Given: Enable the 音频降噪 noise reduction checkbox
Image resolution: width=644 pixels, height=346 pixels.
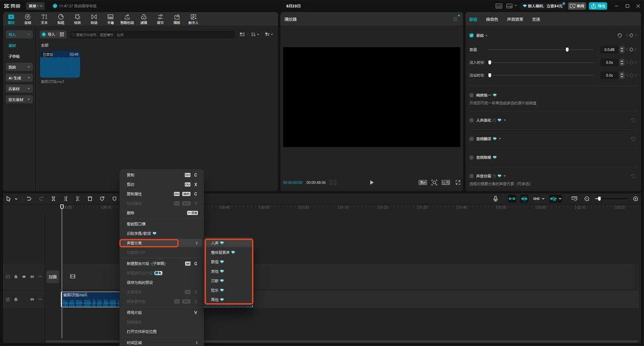Looking at the screenshot, I should pyautogui.click(x=472, y=157).
